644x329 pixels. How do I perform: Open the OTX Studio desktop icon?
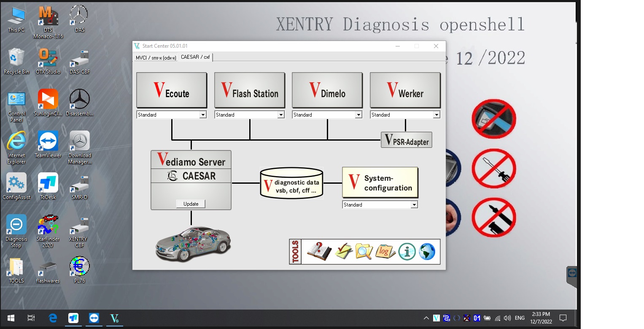(48, 61)
